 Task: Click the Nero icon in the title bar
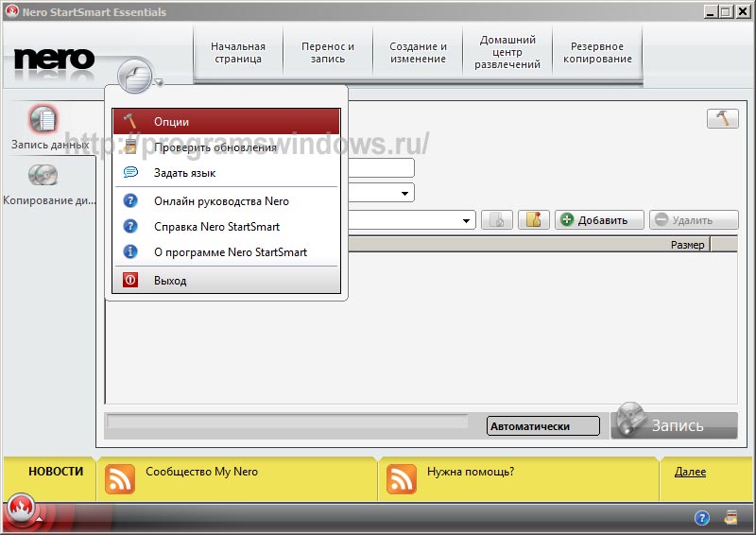[x=11, y=11]
